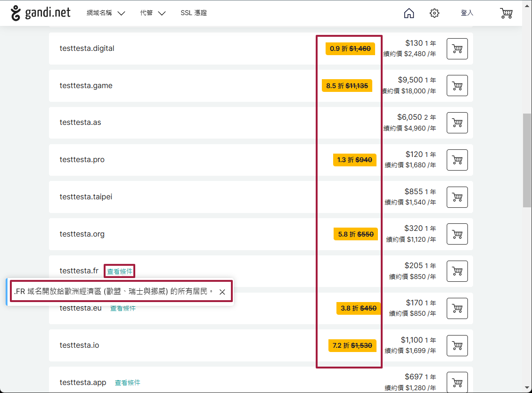Add testtesta.as domain to cart
The image size is (532, 393).
pyautogui.click(x=457, y=123)
